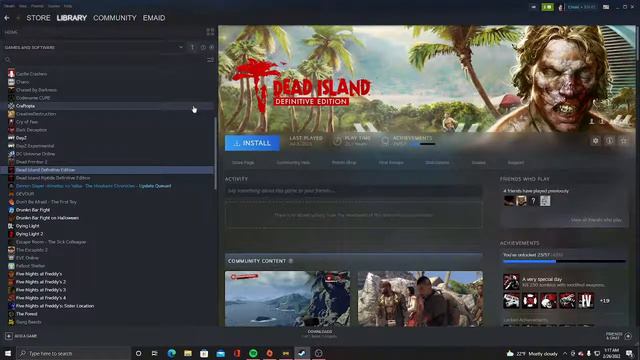This screenshot has width=640, height=360.
Task: Select DayZ in the library list
Action: (21, 138)
